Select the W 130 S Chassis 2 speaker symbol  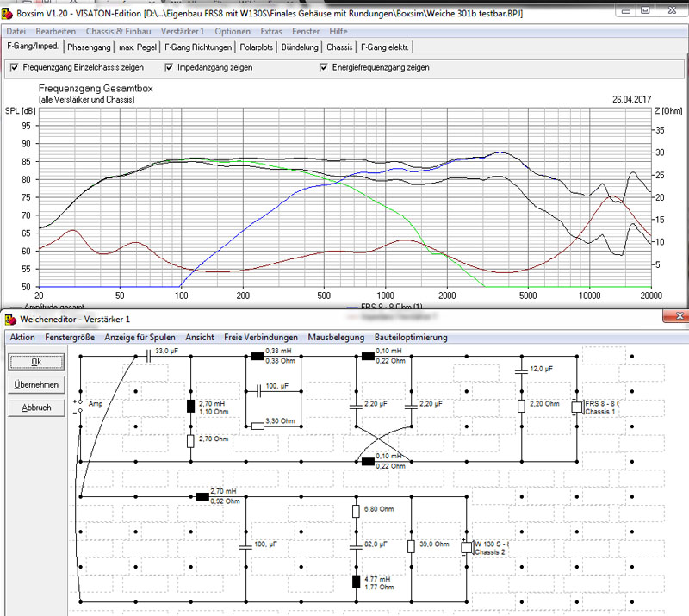[466, 547]
